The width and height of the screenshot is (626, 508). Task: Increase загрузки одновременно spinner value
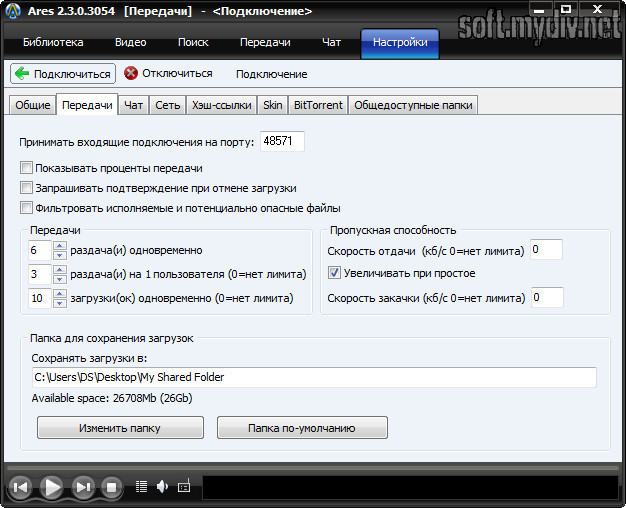pyautogui.click(x=59, y=294)
